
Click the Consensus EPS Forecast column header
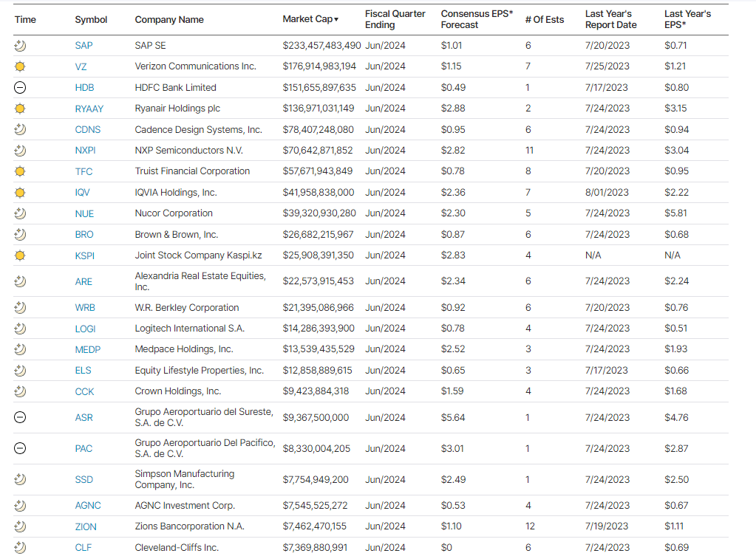477,19
